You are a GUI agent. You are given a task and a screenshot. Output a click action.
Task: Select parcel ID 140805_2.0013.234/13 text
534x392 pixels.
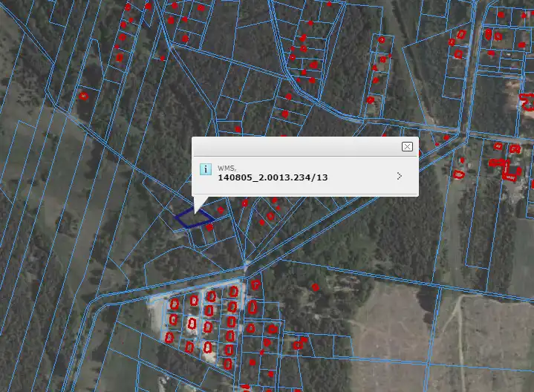(272, 178)
